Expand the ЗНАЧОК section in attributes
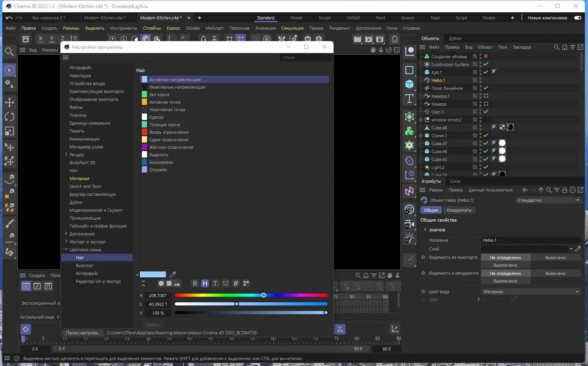588x366 pixels. pyautogui.click(x=425, y=229)
